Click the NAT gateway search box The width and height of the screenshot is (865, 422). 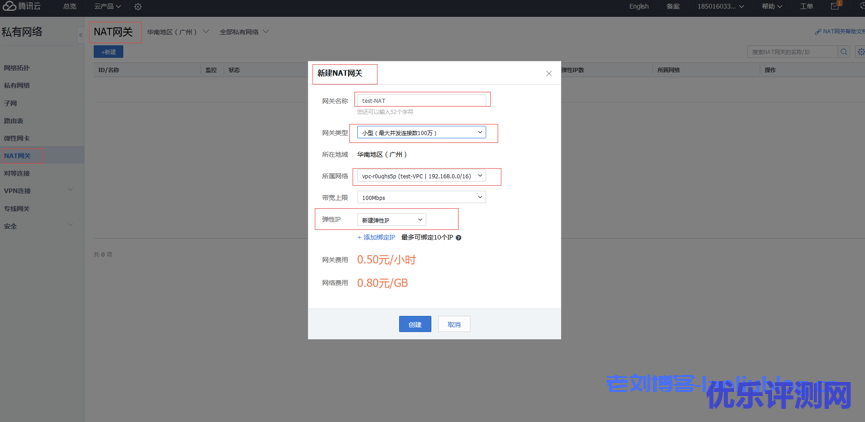[x=792, y=52]
